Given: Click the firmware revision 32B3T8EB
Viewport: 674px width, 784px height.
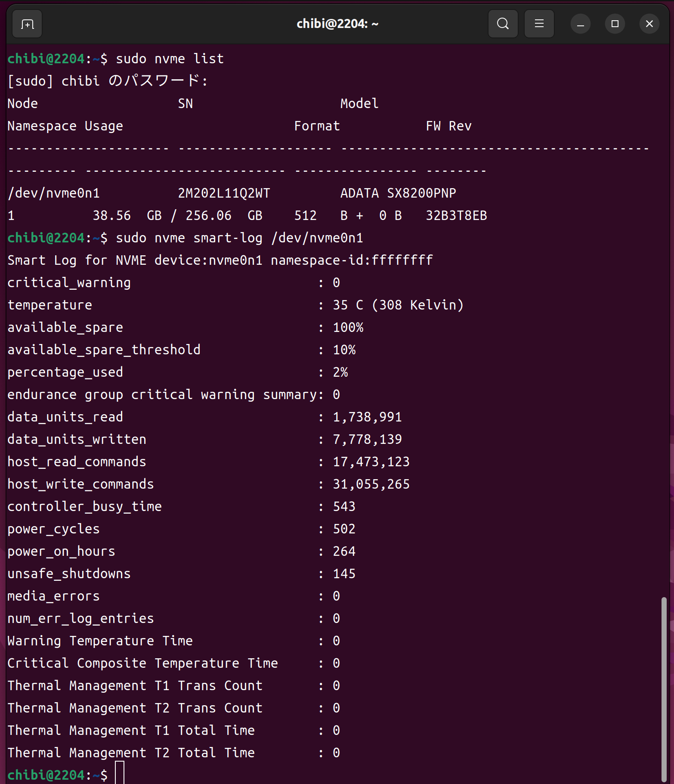Looking at the screenshot, I should 456,216.
